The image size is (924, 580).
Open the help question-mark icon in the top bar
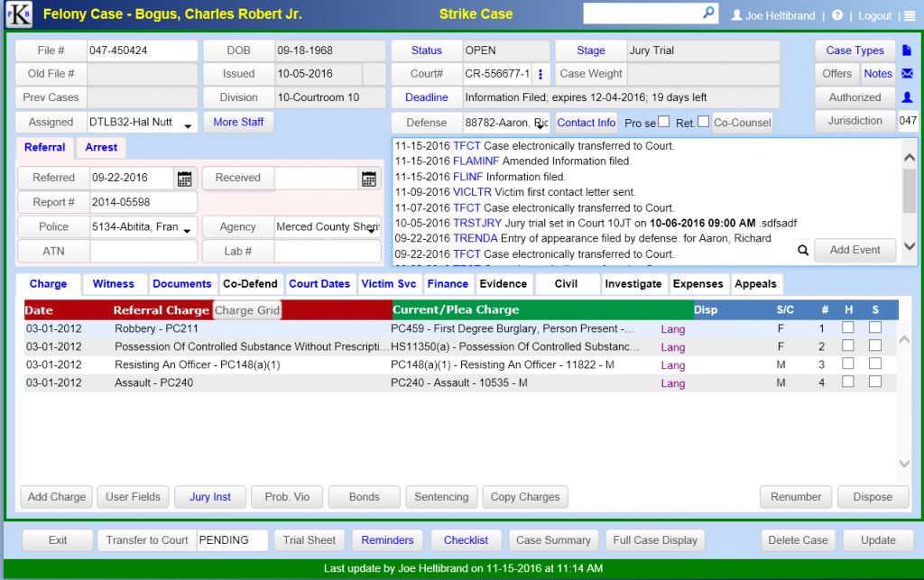(x=837, y=14)
